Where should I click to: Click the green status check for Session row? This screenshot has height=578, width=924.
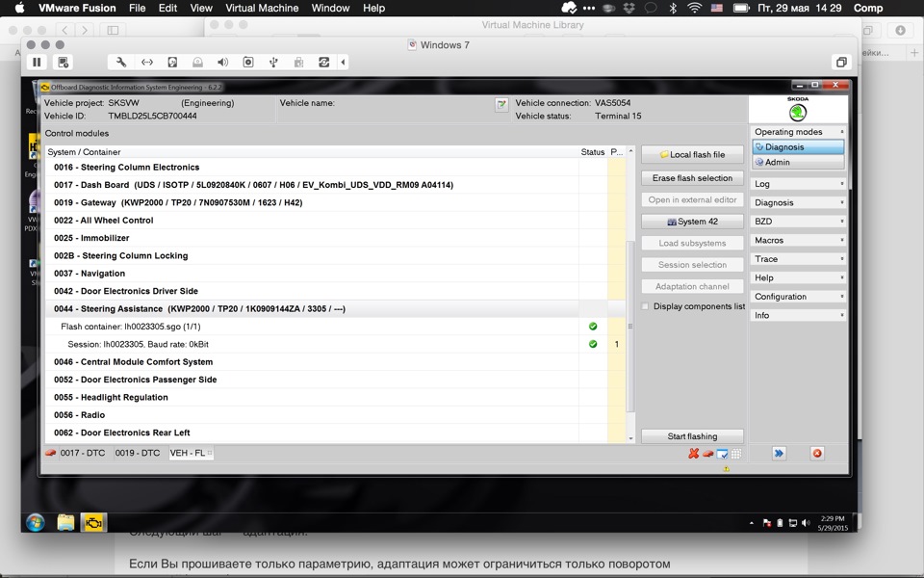593,344
